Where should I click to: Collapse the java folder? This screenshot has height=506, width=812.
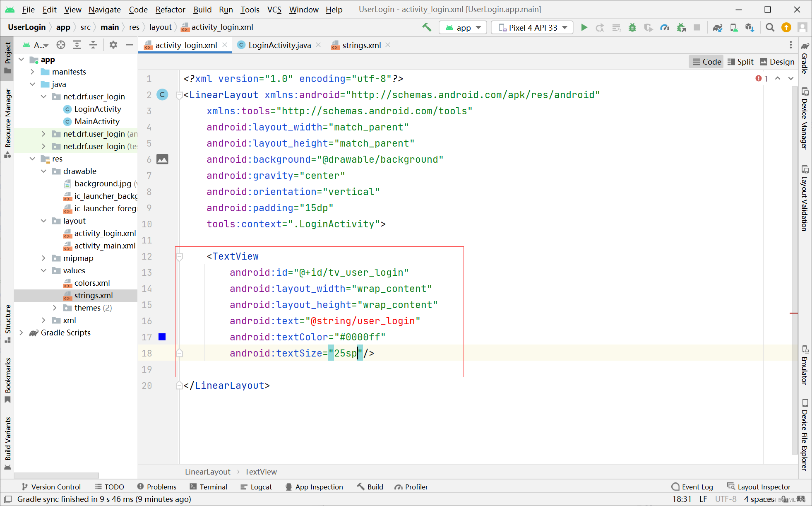(32, 84)
